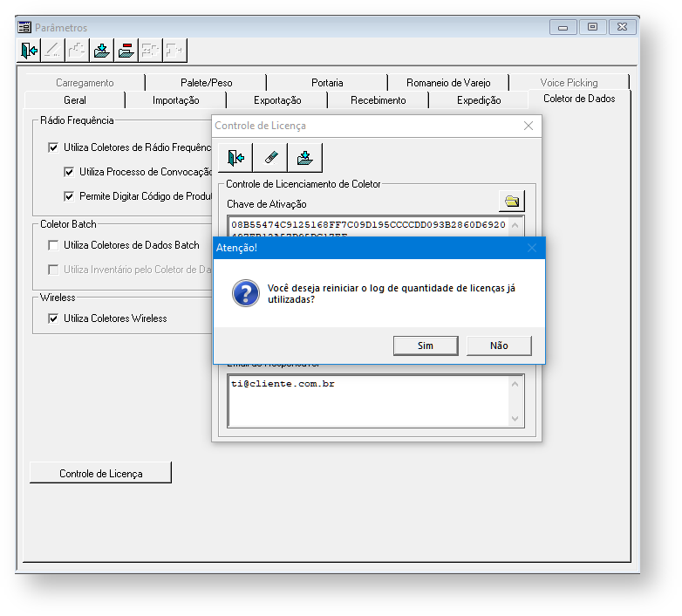Viewport: 682px width, 616px height.
Task: Click the Parâmetros window title icon
Action: tap(24, 27)
